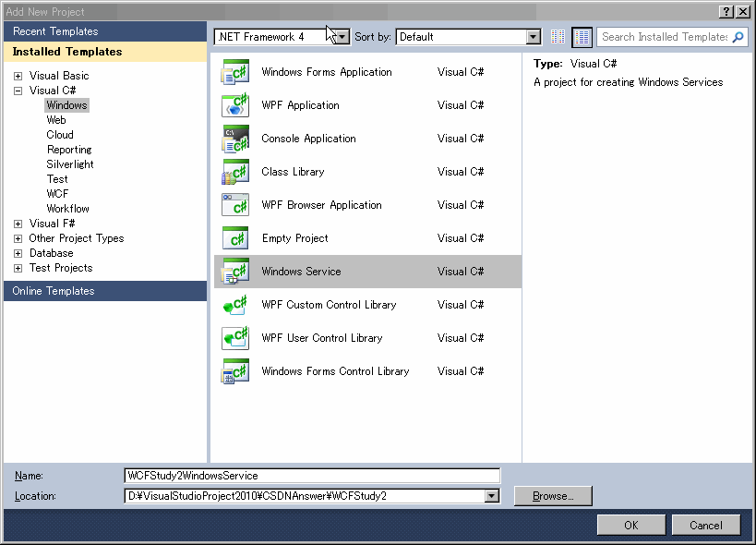Image resolution: width=756 pixels, height=545 pixels.
Task: Select the "WPF Browser Application" template name
Action: click(321, 205)
